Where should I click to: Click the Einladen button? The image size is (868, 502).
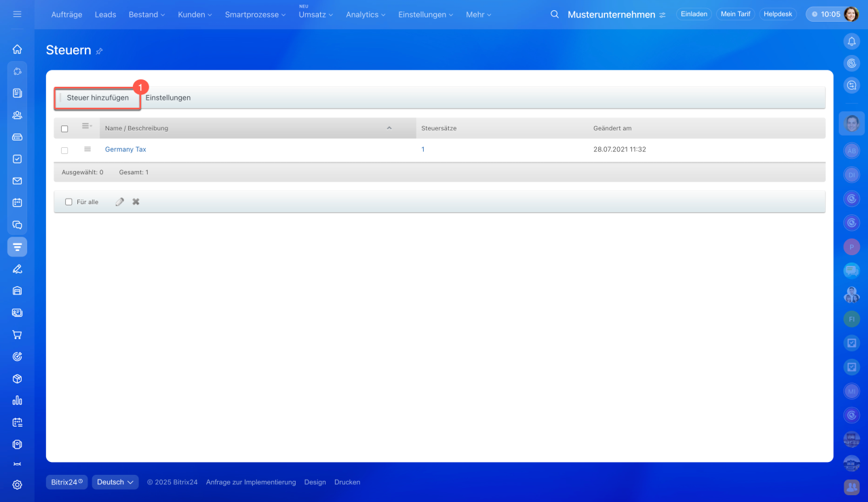[694, 14]
